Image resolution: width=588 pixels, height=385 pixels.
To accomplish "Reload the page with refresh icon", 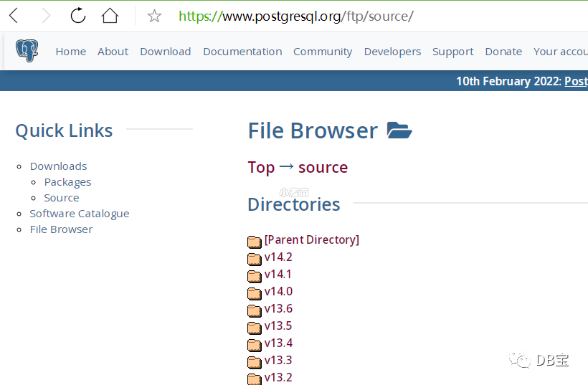I will (x=78, y=16).
